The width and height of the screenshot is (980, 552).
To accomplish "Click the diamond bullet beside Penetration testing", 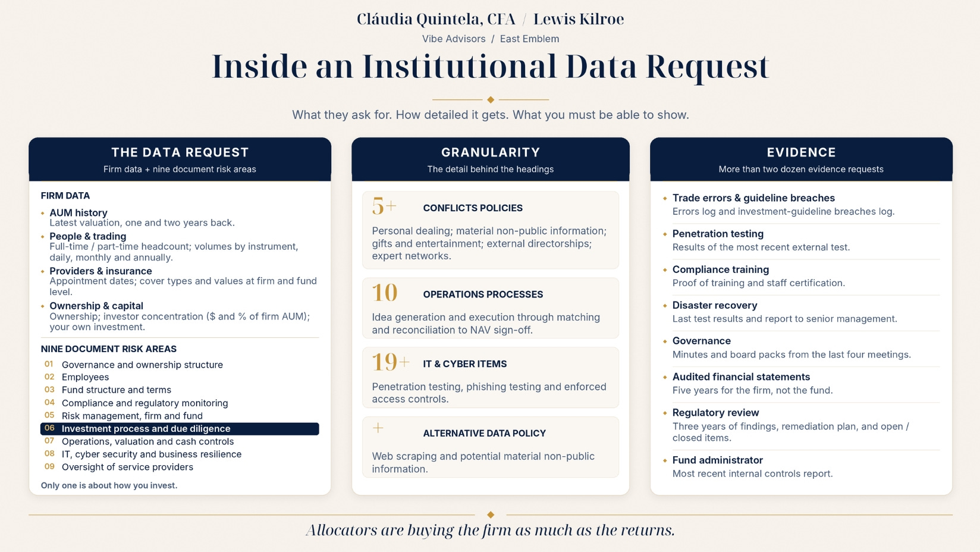I will pos(665,234).
